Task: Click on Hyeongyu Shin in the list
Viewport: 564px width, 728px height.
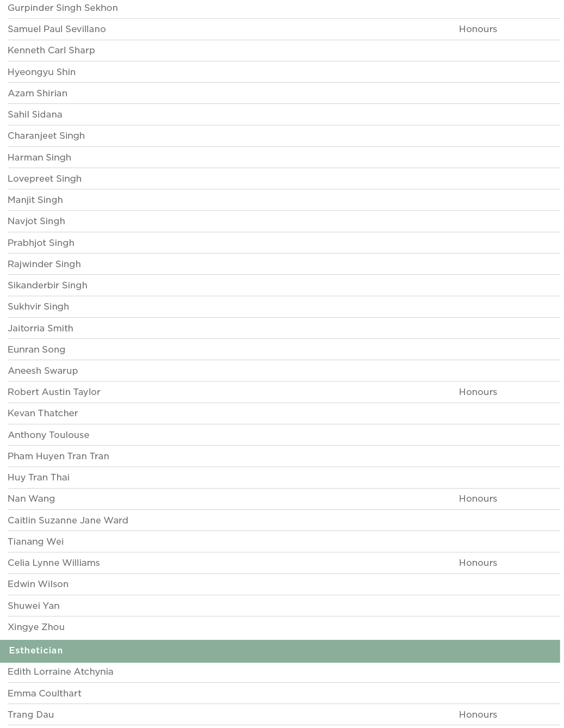Action: tap(41, 72)
